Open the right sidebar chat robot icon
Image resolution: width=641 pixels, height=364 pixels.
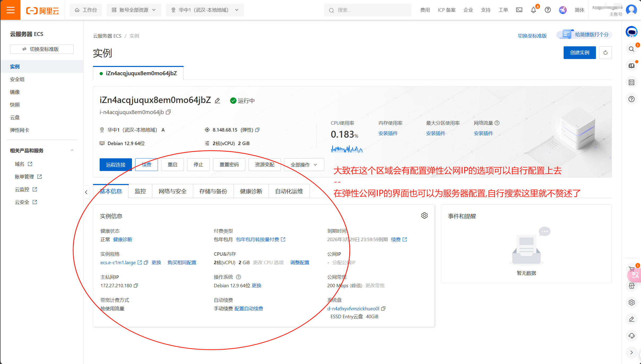tap(631, 32)
